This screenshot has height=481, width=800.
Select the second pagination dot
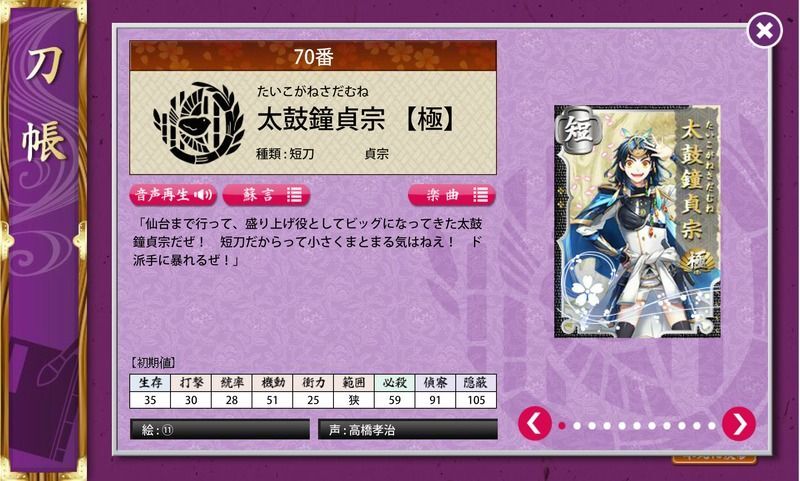pyautogui.click(x=577, y=426)
